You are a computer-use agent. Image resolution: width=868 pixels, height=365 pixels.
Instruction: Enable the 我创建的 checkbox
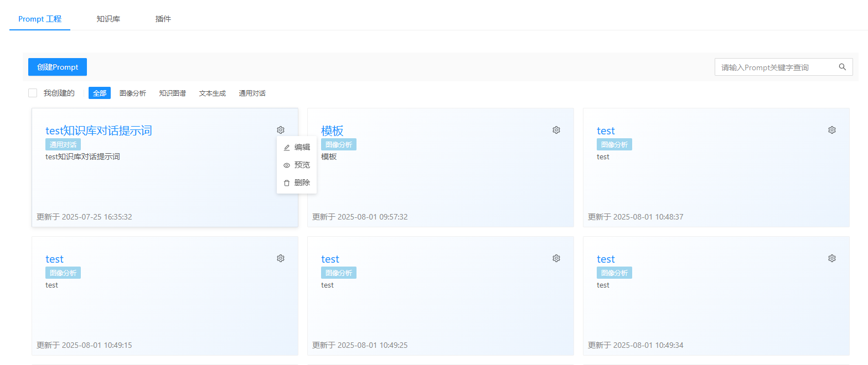[33, 93]
